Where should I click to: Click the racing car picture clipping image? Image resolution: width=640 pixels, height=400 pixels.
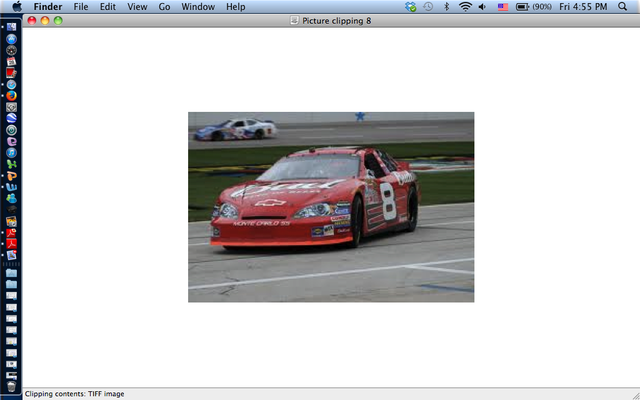pyautogui.click(x=331, y=207)
